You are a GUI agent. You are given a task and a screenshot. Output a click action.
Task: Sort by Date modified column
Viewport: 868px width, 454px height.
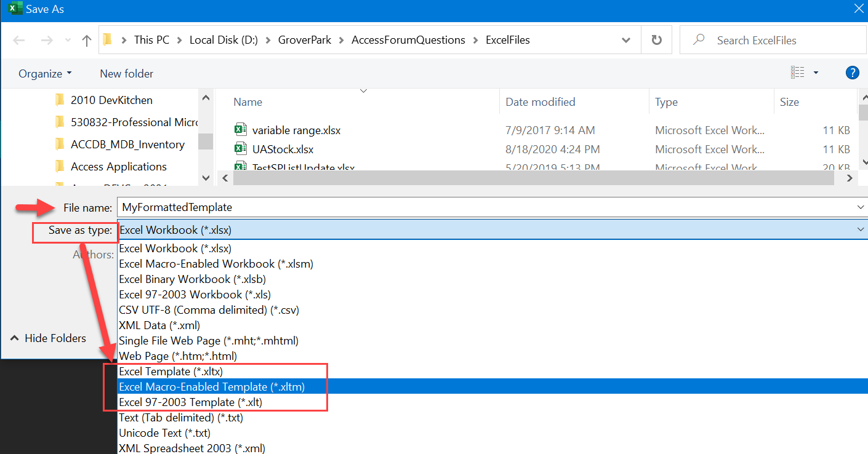tap(540, 102)
